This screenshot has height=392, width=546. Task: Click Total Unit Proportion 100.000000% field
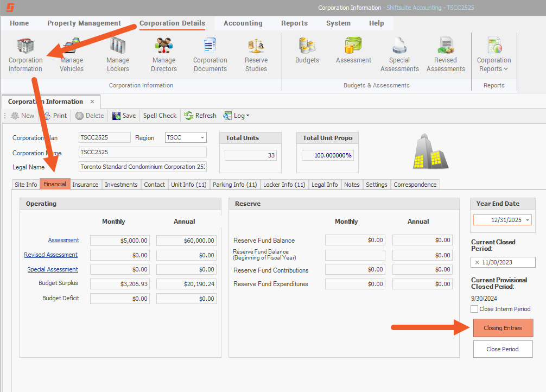[x=328, y=155]
